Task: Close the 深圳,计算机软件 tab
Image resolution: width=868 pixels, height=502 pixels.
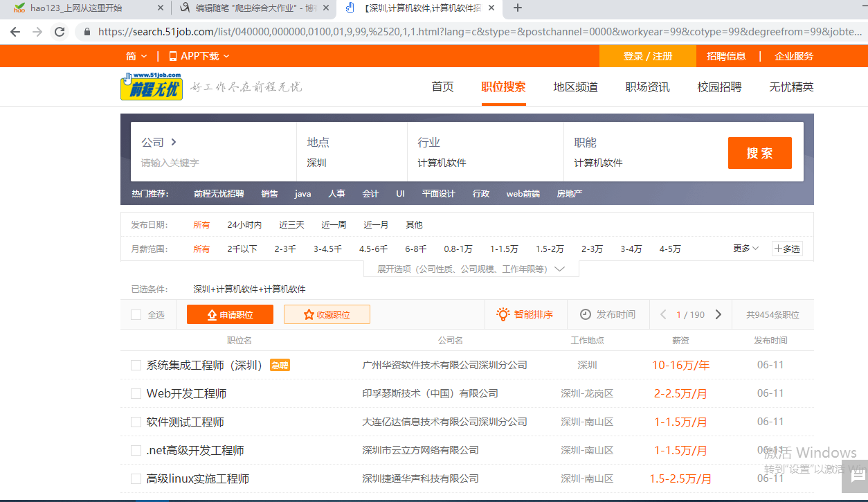Action: (492, 8)
